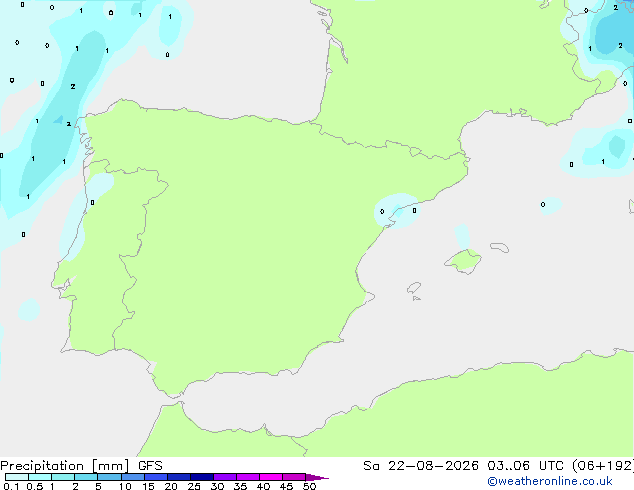This screenshot has width=634, height=490.
Task: Pick the 30–35 mm violet legend swatch
Action: (x=224, y=477)
